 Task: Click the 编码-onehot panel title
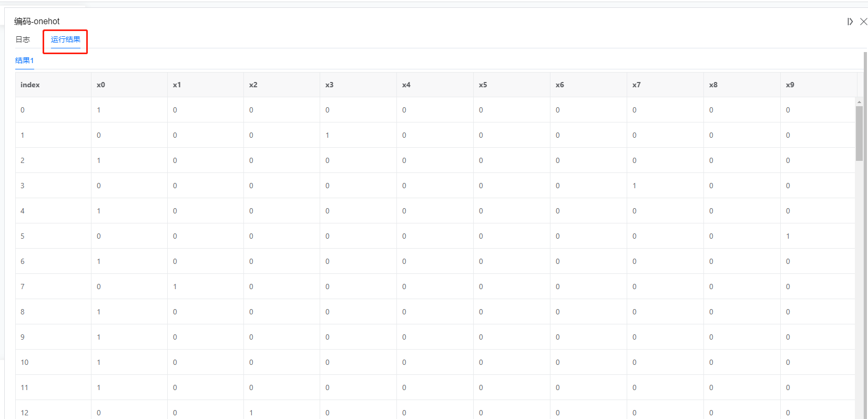pos(37,22)
